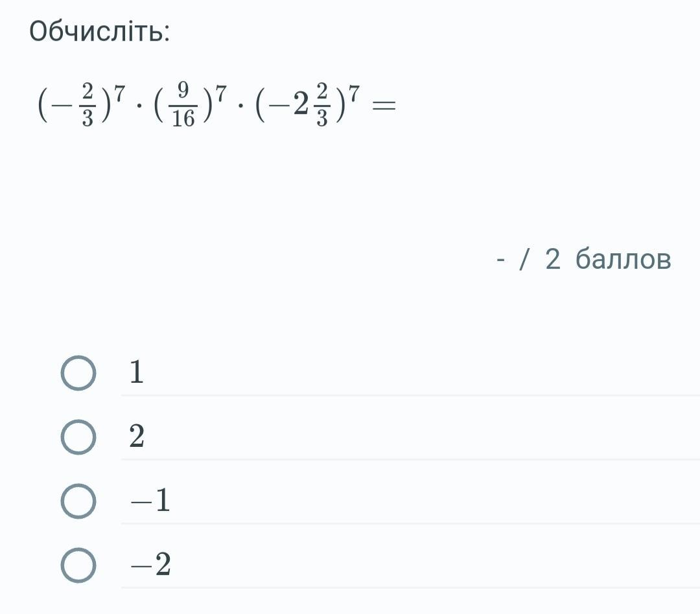Click the divider line under option −2
Viewport: 700px width, 614px height.
click(x=410, y=587)
